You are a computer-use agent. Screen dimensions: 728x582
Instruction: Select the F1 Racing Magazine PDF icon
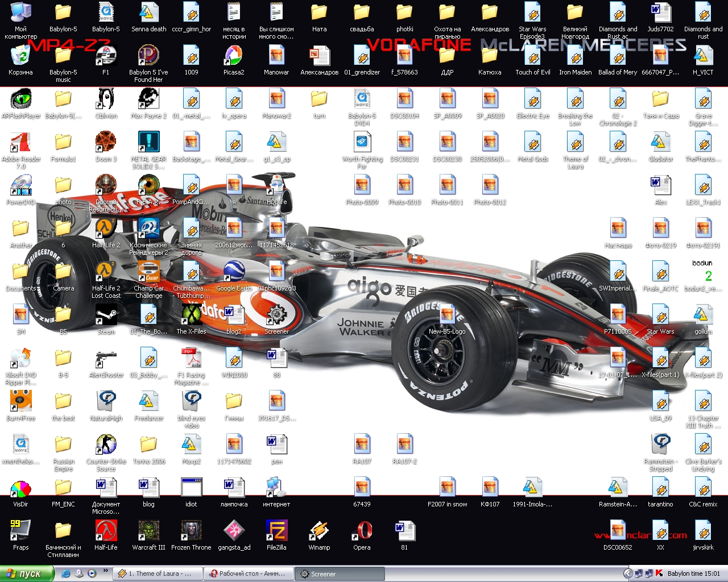(x=191, y=366)
